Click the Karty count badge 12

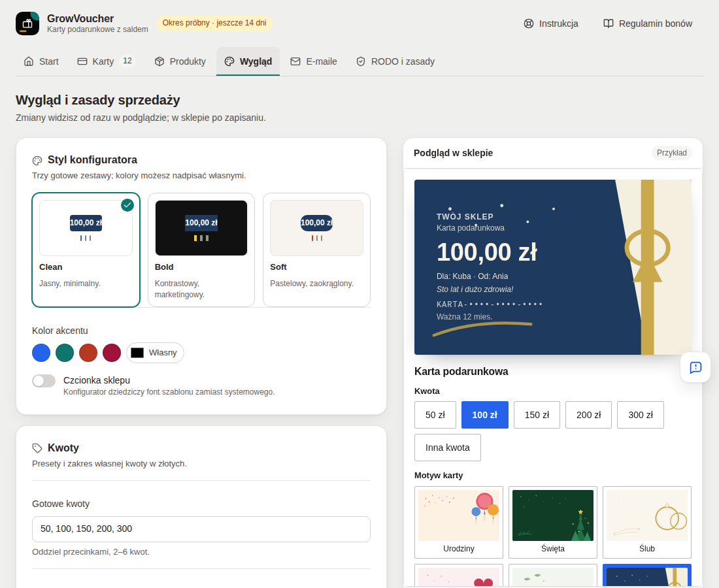pos(127,61)
